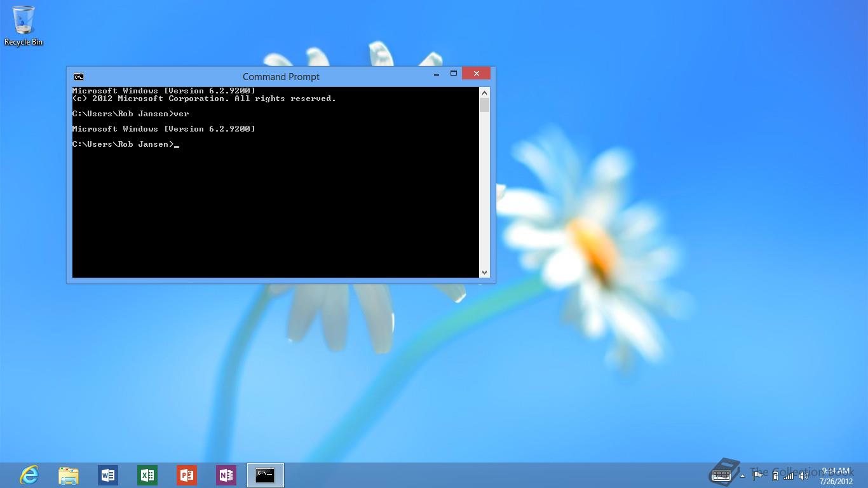Open the touch keyboard from the taskbar
The width and height of the screenshot is (868, 488).
point(721,475)
